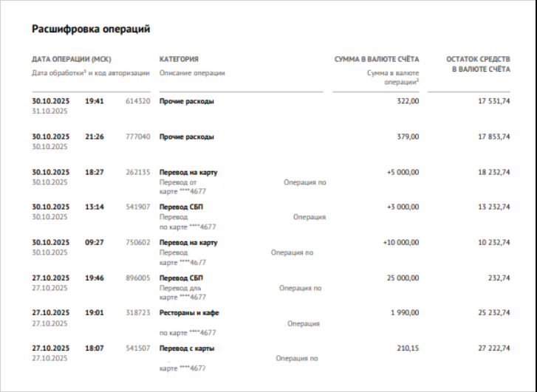Select the "Рестораны и кафе" category
The image size is (537, 392).
point(189,313)
